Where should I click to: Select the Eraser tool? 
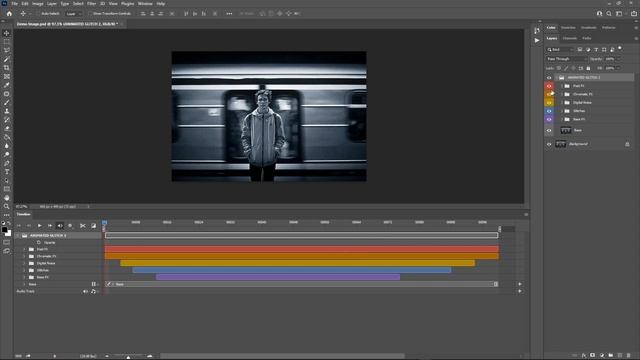point(7,129)
